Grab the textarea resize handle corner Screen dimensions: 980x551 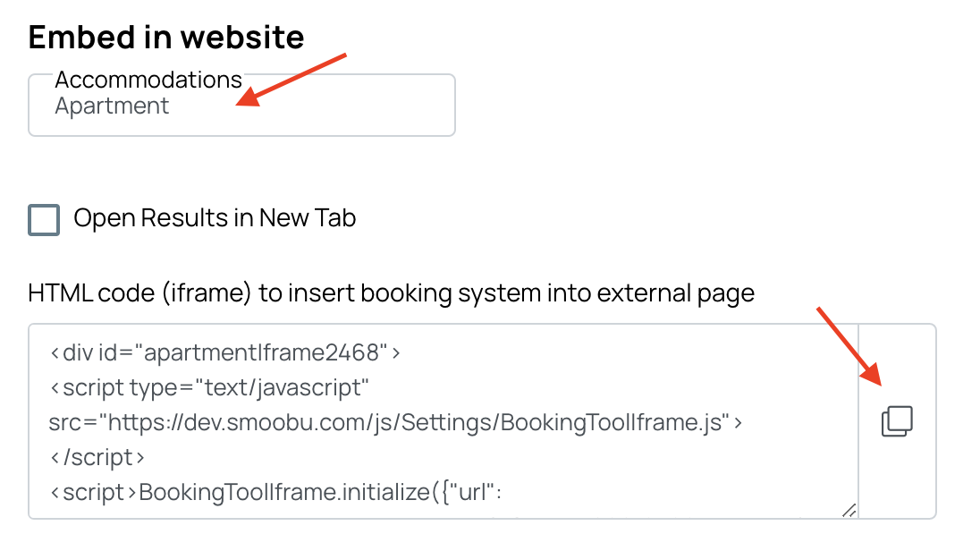(849, 511)
